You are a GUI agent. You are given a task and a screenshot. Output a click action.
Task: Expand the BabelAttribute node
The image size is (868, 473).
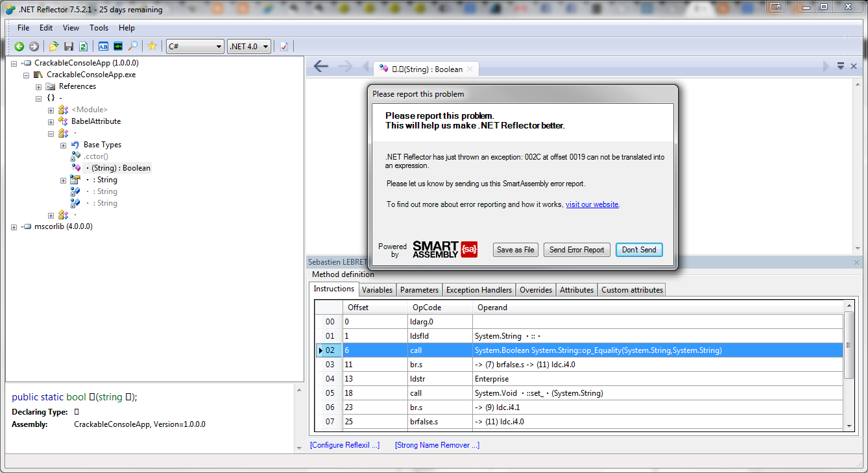pyautogui.click(x=51, y=122)
